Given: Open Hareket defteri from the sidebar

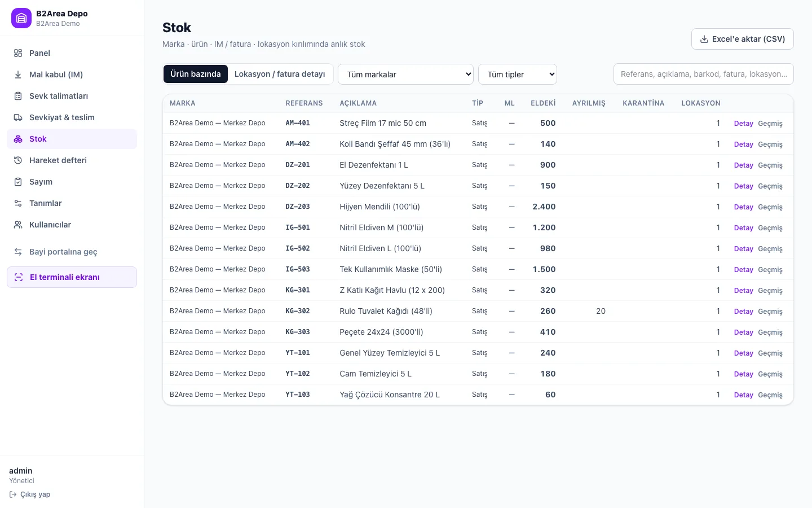Looking at the screenshot, I should click(x=72, y=160).
